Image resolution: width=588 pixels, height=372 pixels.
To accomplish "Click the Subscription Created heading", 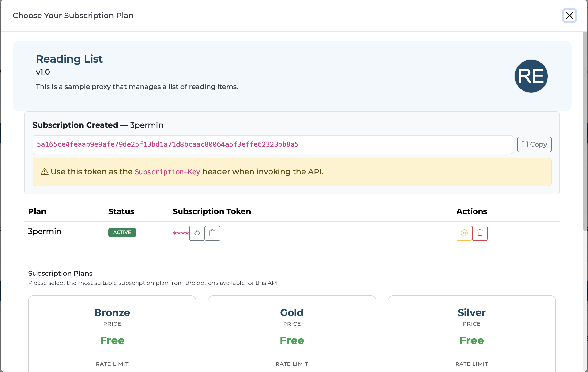I will 75,125.
